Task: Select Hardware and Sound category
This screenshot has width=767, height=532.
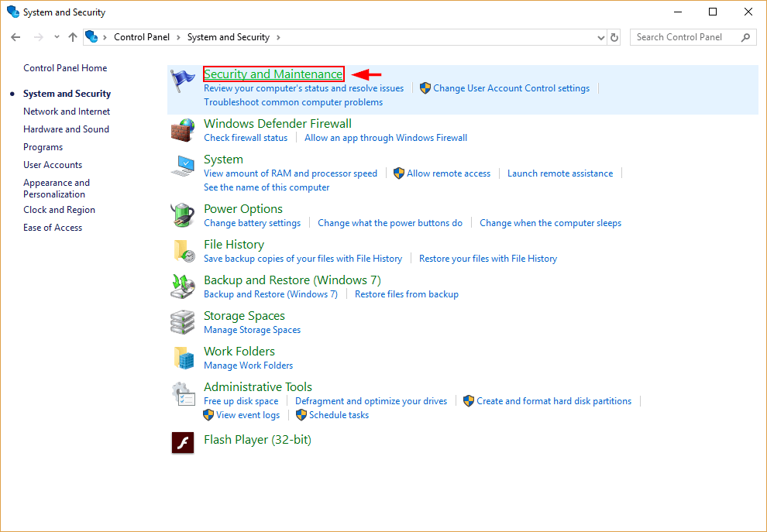Action: (x=66, y=129)
